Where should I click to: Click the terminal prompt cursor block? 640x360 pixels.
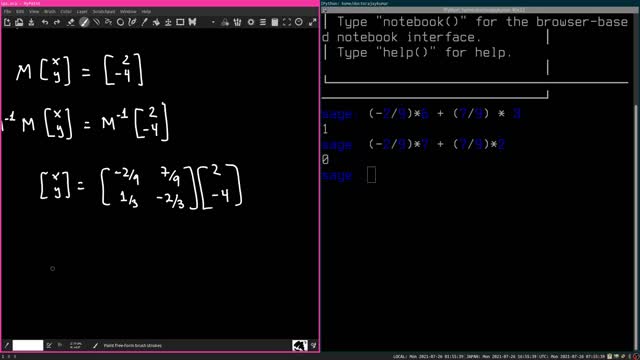(371, 175)
